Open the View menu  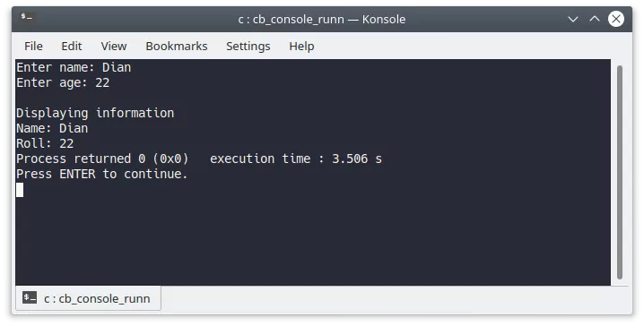[114, 46]
